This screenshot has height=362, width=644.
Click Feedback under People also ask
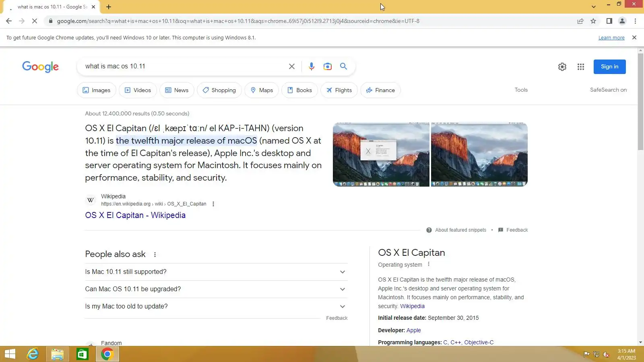[x=337, y=318]
